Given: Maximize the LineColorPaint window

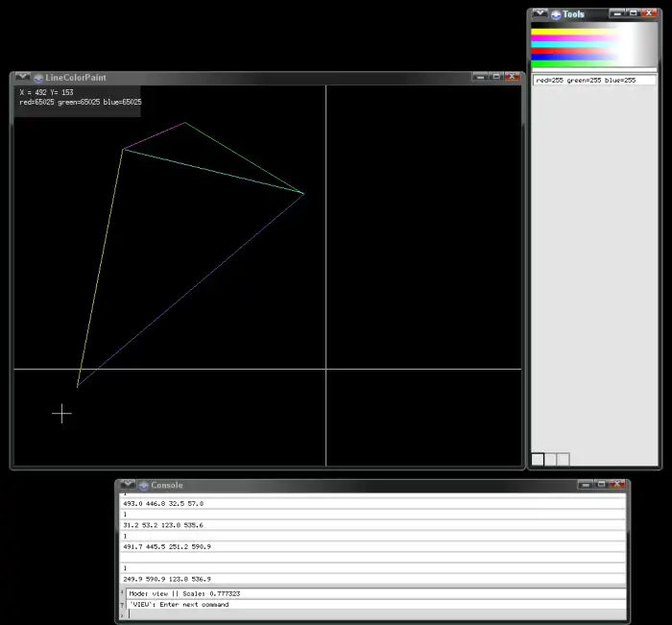Looking at the screenshot, I should (x=496, y=77).
